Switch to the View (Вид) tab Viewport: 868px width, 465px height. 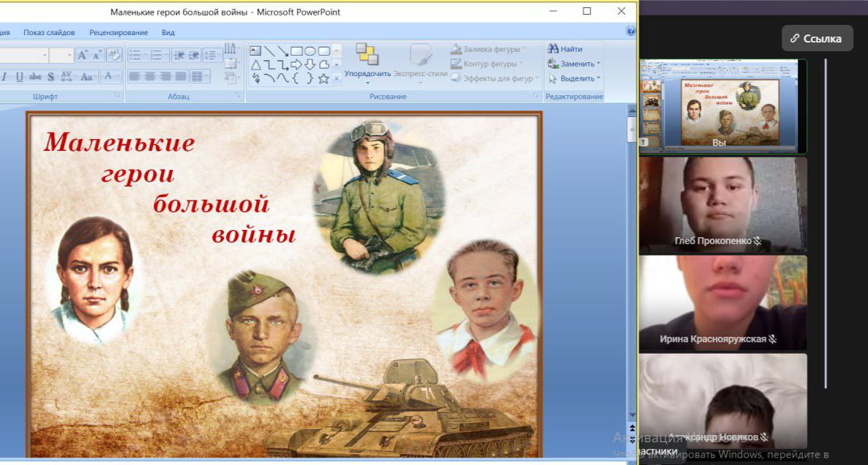pyautogui.click(x=168, y=32)
